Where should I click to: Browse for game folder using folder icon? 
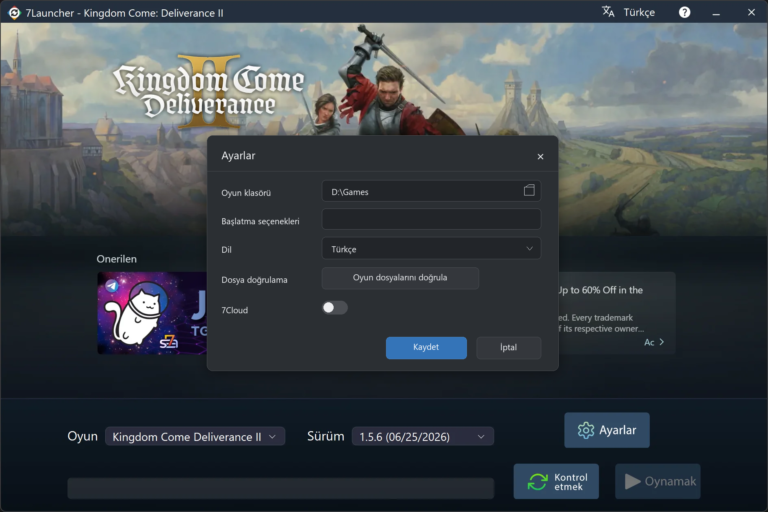(529, 191)
